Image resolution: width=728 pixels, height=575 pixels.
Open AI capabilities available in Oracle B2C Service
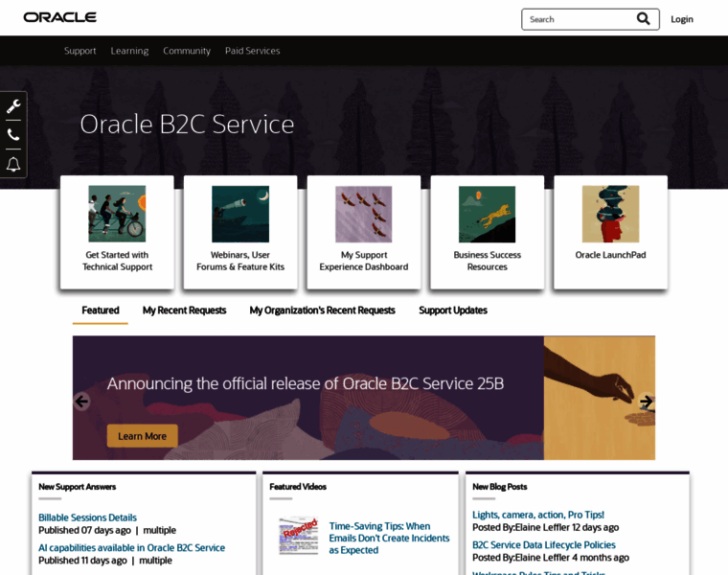[x=131, y=547]
